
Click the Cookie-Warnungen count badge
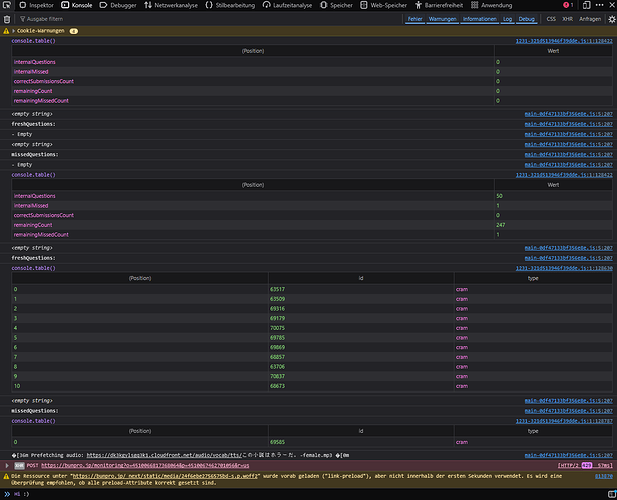[x=74, y=31]
